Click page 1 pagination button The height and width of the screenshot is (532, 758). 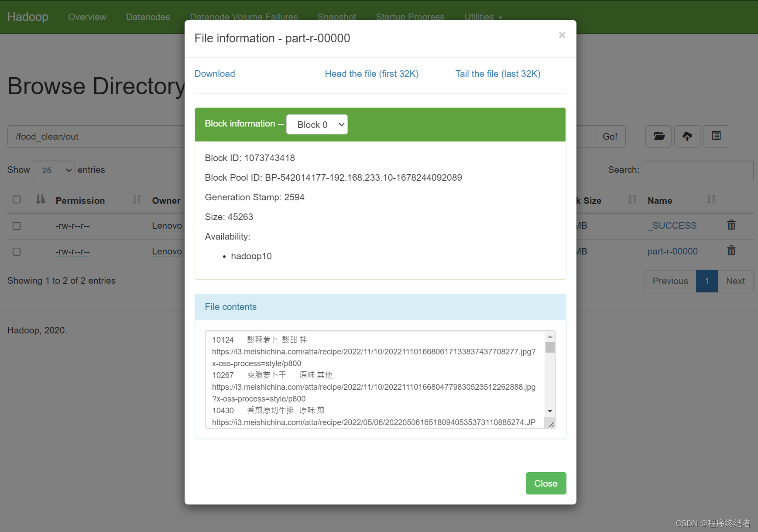pyautogui.click(x=707, y=281)
